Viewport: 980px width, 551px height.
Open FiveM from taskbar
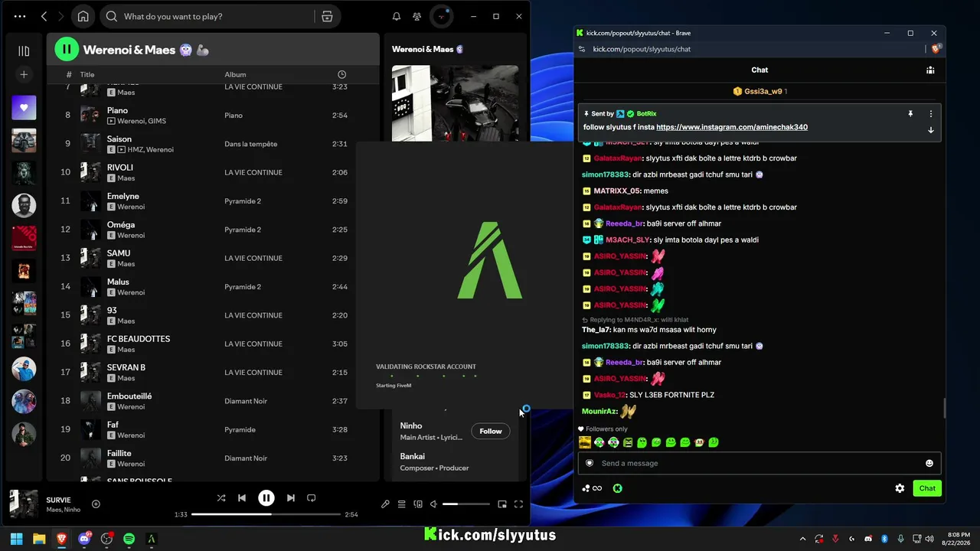152,539
